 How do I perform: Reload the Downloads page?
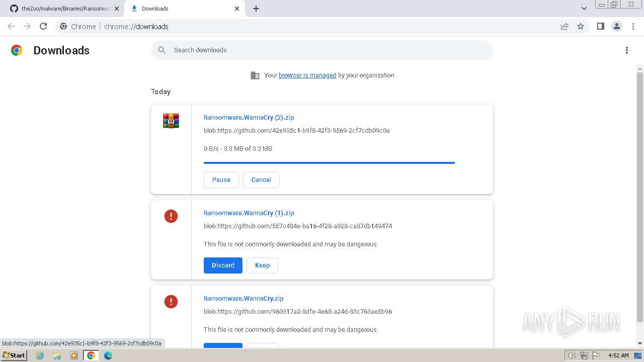(43, 26)
